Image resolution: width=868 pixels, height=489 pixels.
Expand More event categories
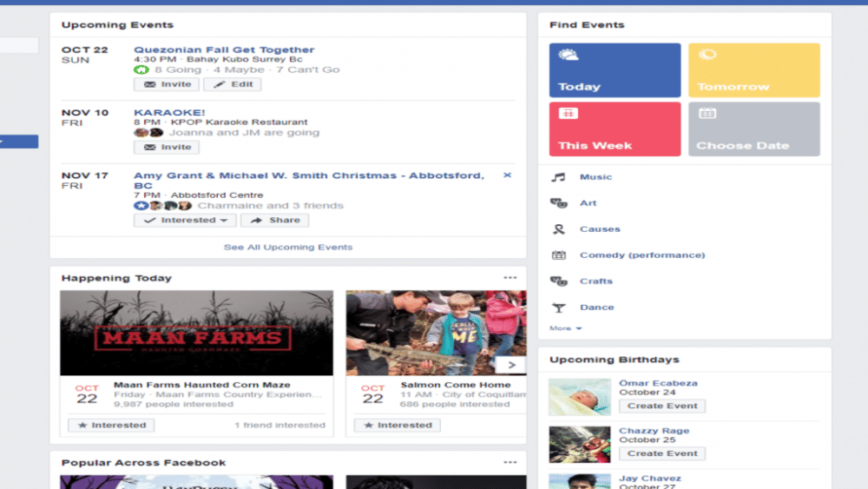pos(566,328)
